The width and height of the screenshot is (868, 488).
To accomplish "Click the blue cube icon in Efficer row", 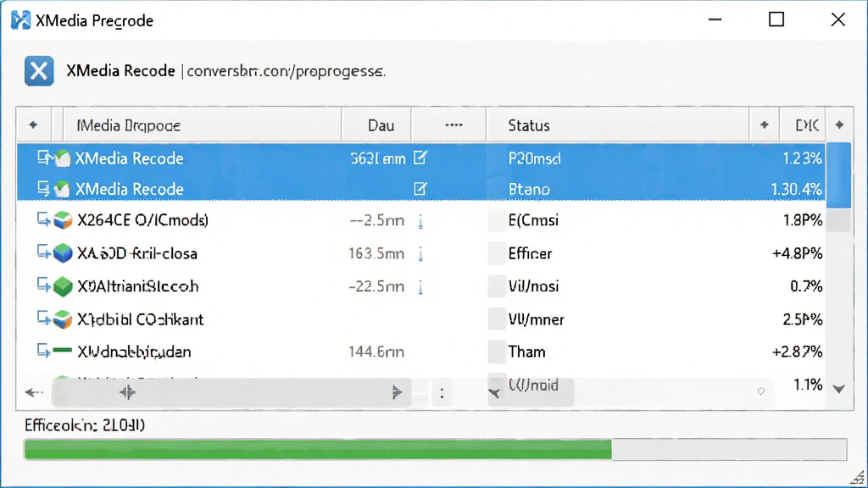I will (63, 253).
